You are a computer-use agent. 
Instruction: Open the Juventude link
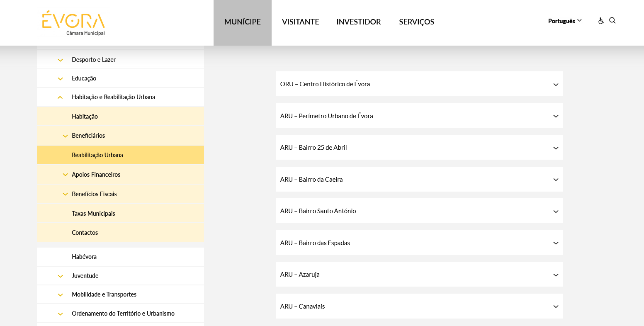(x=85, y=276)
